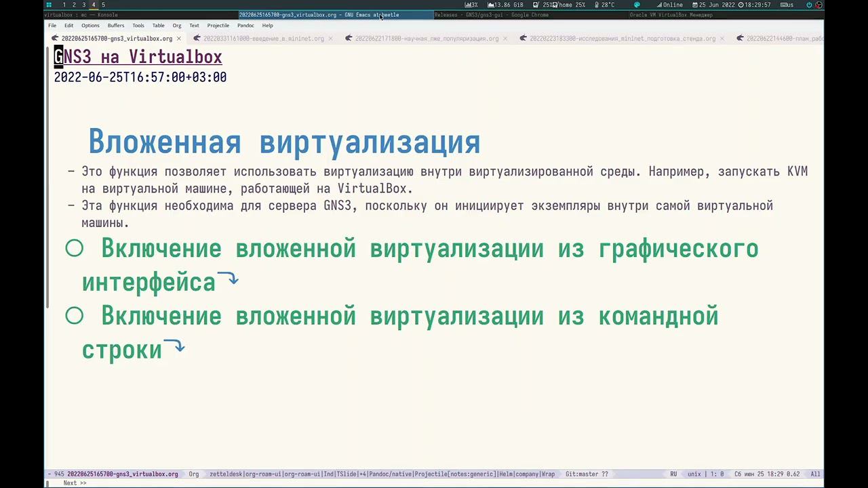This screenshot has height=488, width=868.
Task: Click the document title 'GNS3 на Virtualbox'
Action: click(138, 57)
